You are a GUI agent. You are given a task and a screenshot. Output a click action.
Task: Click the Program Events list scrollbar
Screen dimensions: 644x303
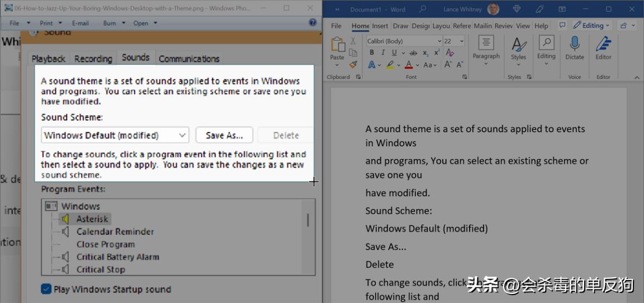(307, 220)
